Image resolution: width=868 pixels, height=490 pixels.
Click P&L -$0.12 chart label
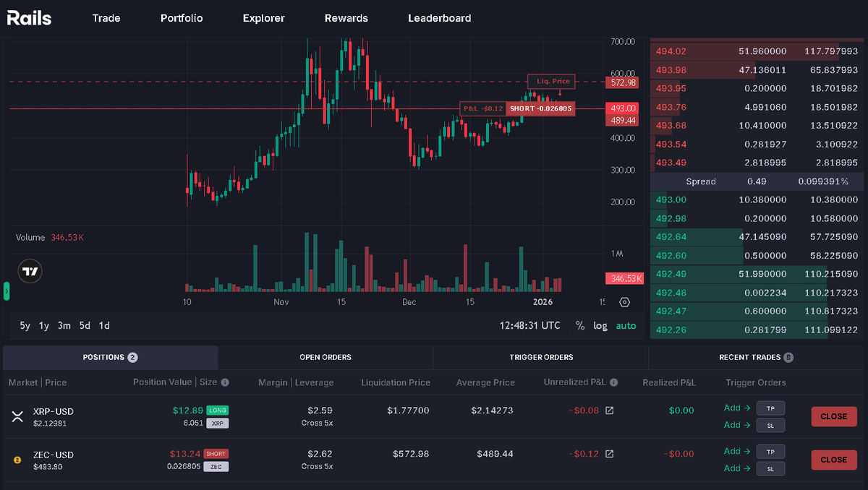pos(482,108)
